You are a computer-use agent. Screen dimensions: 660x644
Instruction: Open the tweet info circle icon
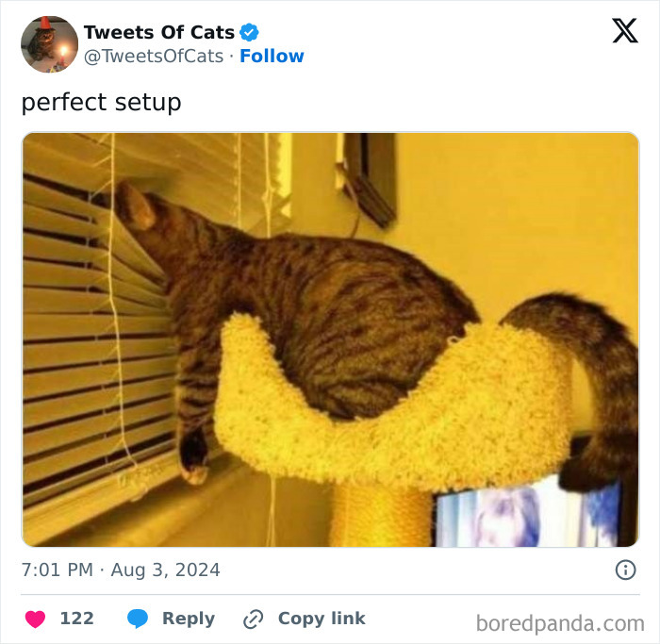pos(625,570)
